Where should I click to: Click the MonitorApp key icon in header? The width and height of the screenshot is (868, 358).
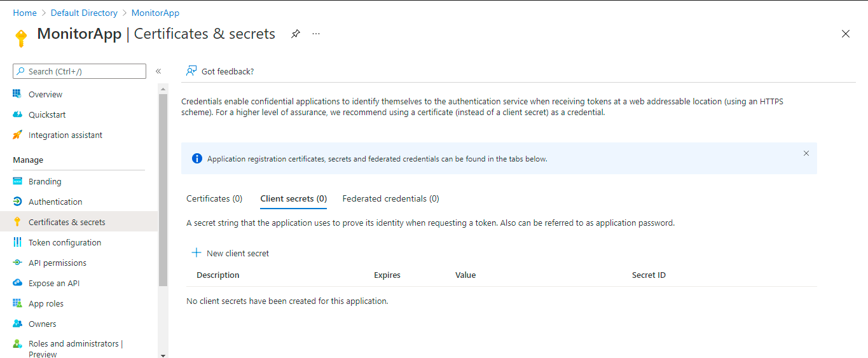coord(21,38)
